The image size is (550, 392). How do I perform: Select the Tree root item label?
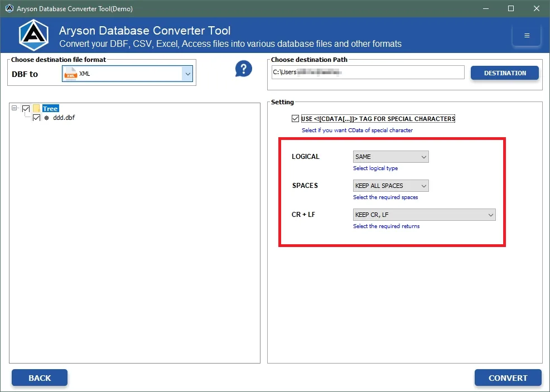51,109
